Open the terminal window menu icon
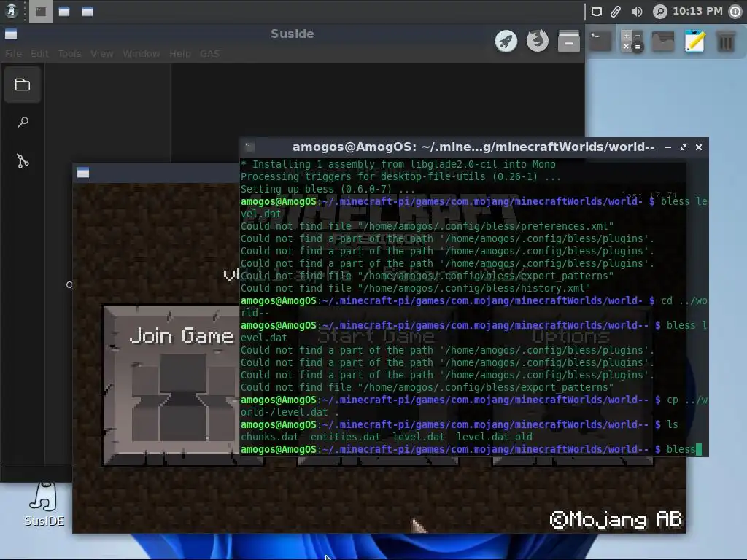Screen dimensions: 747x560 click(x=249, y=147)
